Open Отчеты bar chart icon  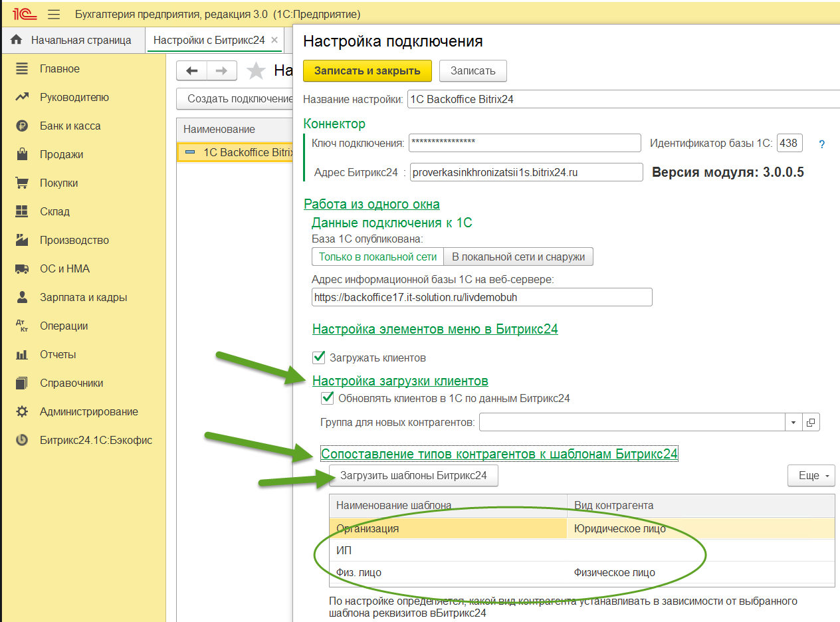coord(22,354)
